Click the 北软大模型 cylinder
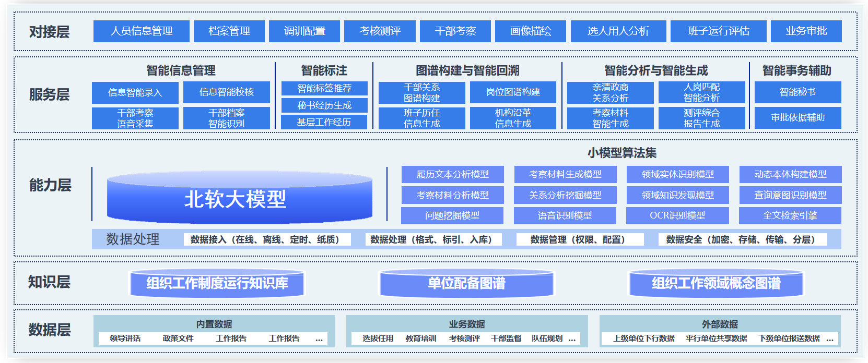 (240, 199)
